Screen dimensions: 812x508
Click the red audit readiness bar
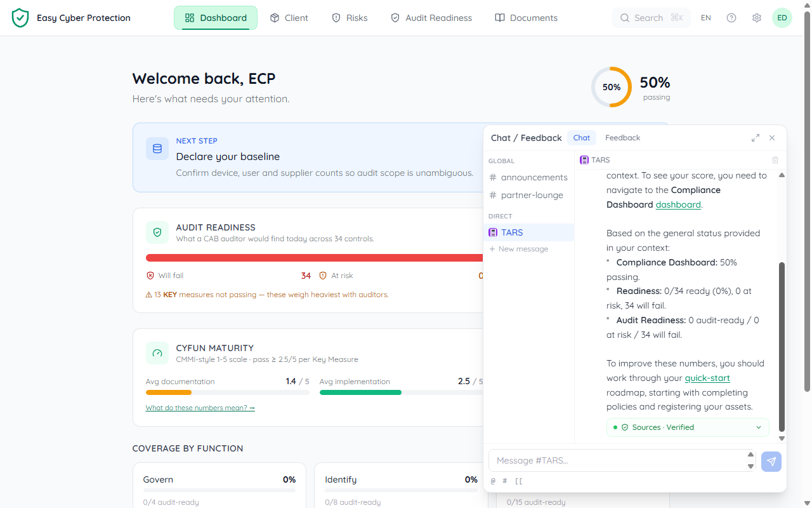[x=315, y=258]
